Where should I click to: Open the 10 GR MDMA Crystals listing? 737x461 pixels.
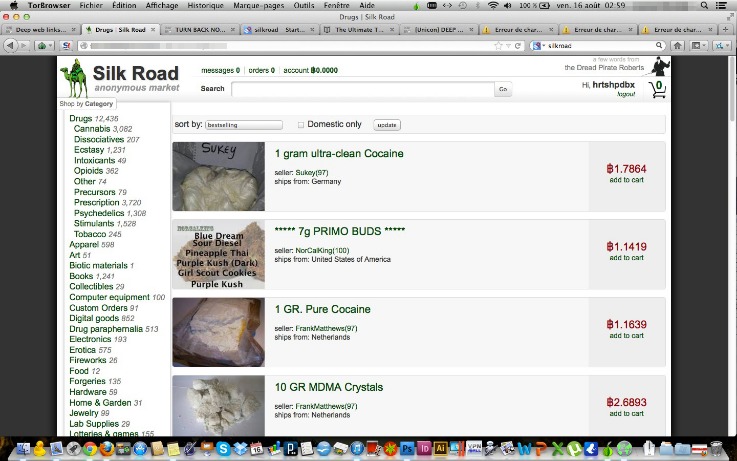[329, 387]
